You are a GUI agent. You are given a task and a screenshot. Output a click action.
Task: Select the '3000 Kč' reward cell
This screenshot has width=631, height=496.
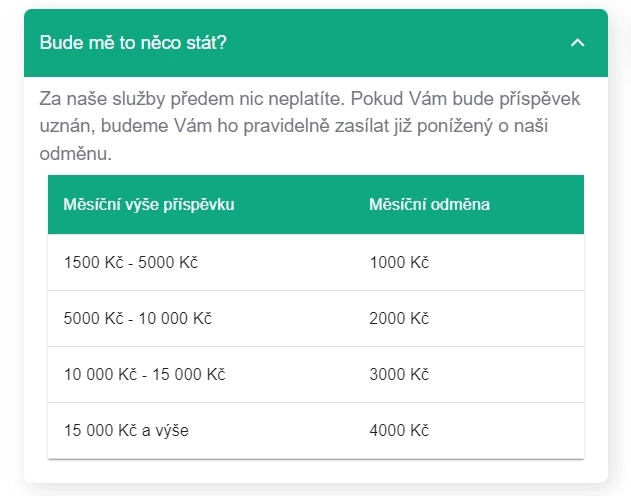pos(398,374)
